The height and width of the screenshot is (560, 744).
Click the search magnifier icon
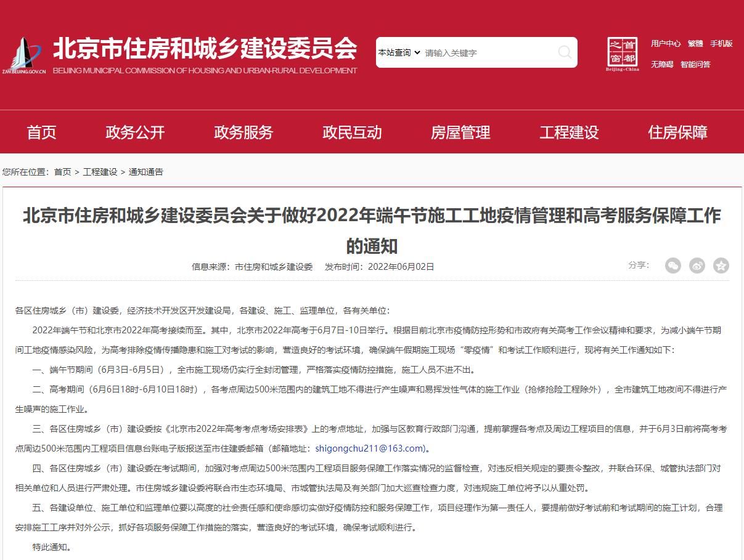tap(564, 52)
